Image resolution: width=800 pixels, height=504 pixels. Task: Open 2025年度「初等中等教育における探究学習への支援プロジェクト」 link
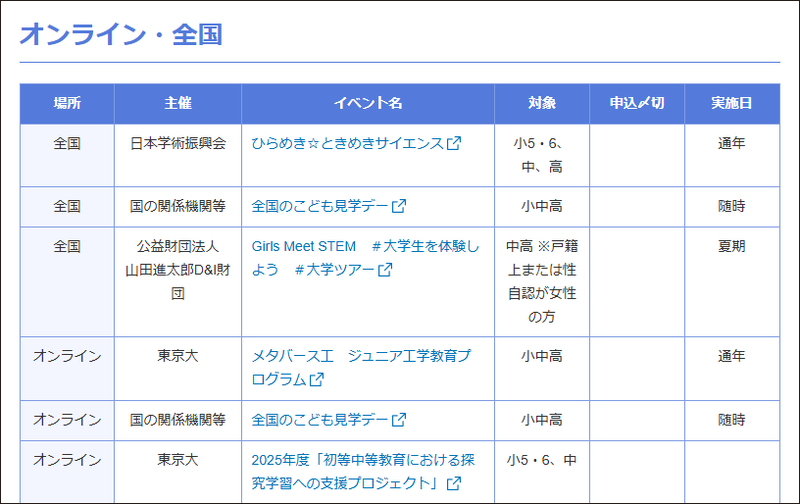point(363,472)
